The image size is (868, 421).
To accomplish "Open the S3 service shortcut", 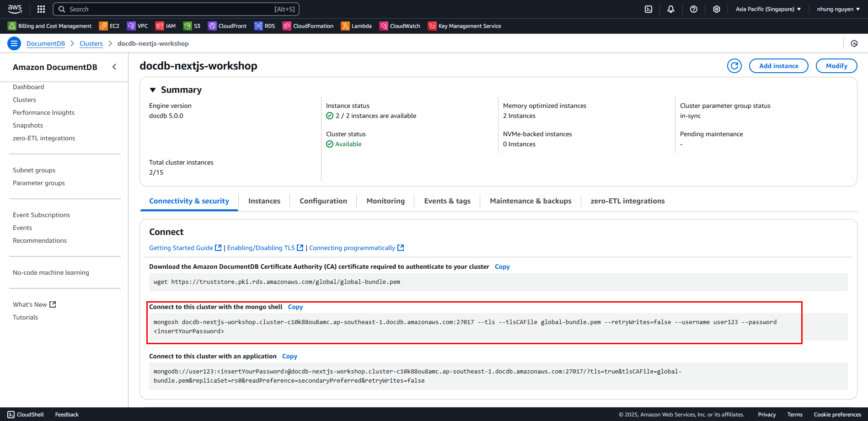I will pyautogui.click(x=192, y=26).
